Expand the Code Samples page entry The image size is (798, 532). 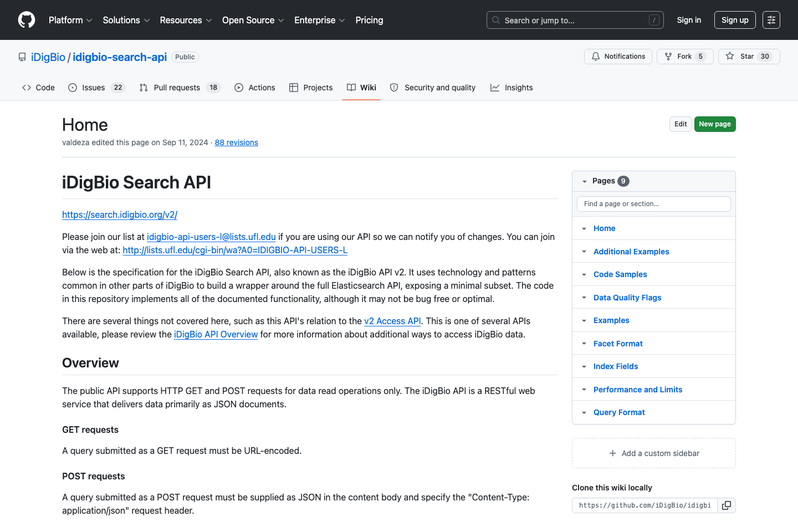pos(583,274)
